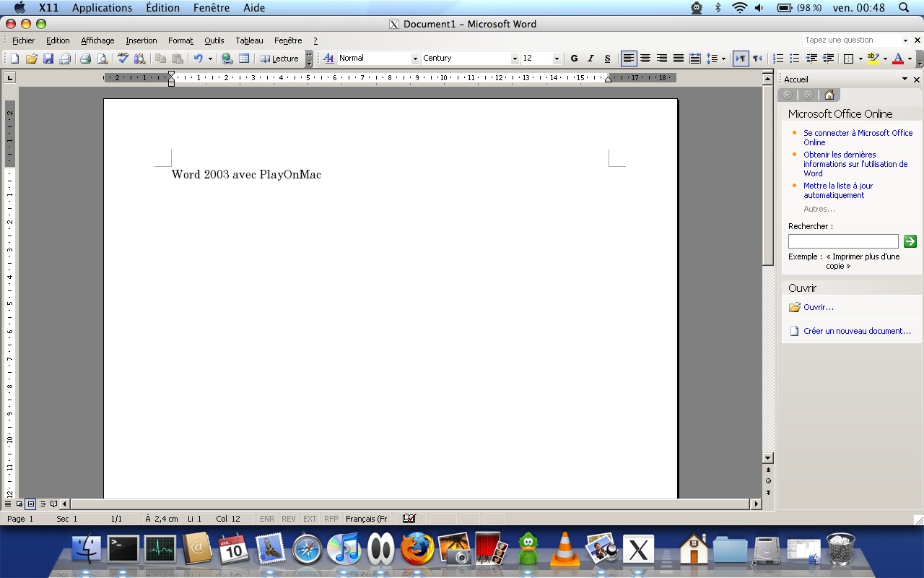Image resolution: width=924 pixels, height=578 pixels.
Task: Justify the paragraph text
Action: coord(679,59)
